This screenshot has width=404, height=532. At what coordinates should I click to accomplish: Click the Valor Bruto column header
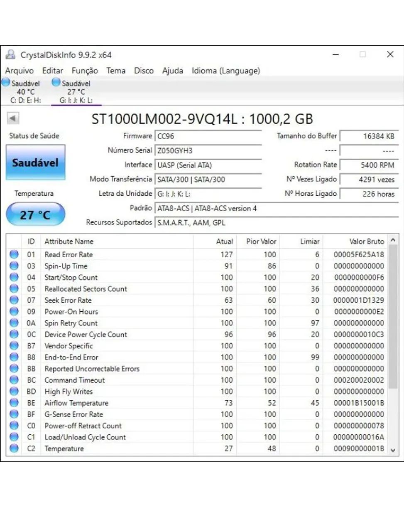(355, 241)
